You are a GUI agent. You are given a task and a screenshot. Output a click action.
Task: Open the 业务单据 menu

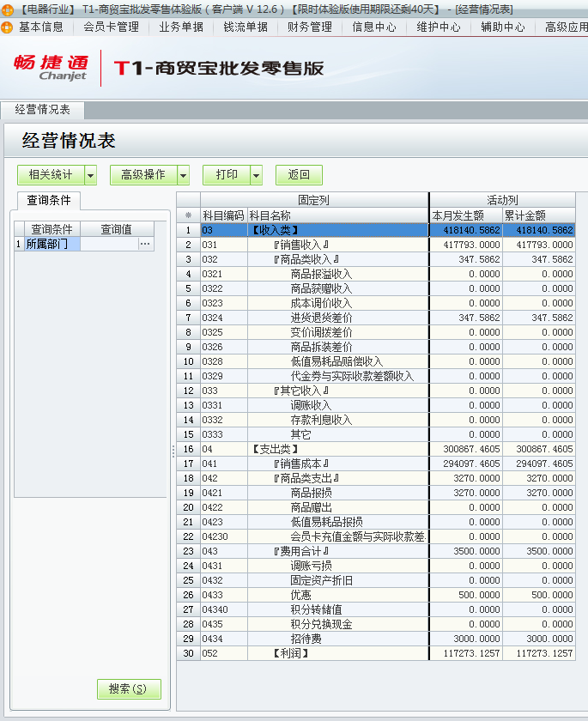pos(181,27)
